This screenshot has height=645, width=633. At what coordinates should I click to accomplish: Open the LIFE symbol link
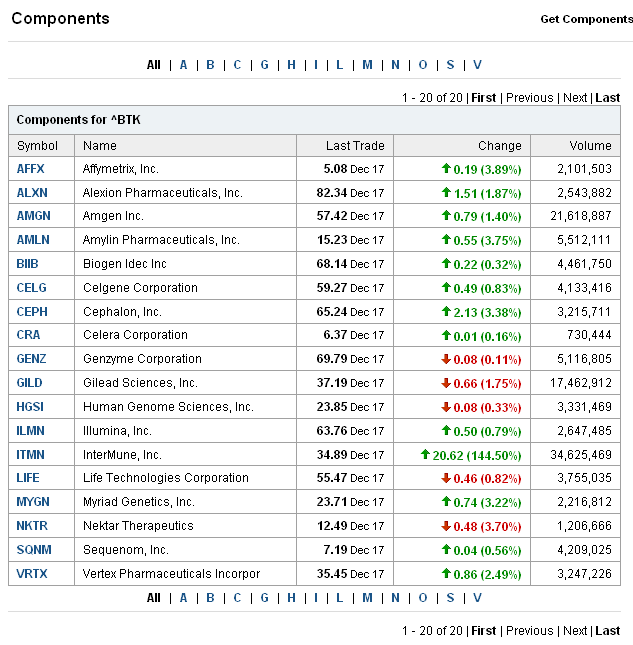[28, 478]
